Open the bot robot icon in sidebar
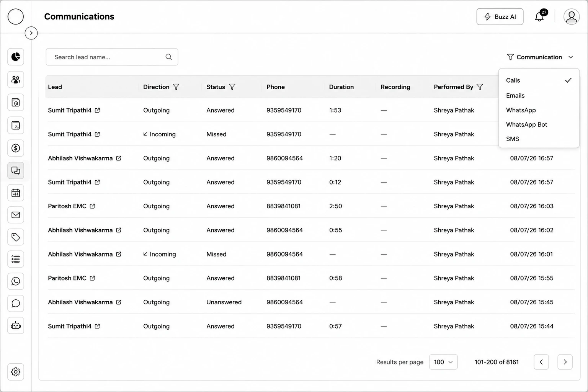This screenshot has width=588, height=392. (x=16, y=326)
